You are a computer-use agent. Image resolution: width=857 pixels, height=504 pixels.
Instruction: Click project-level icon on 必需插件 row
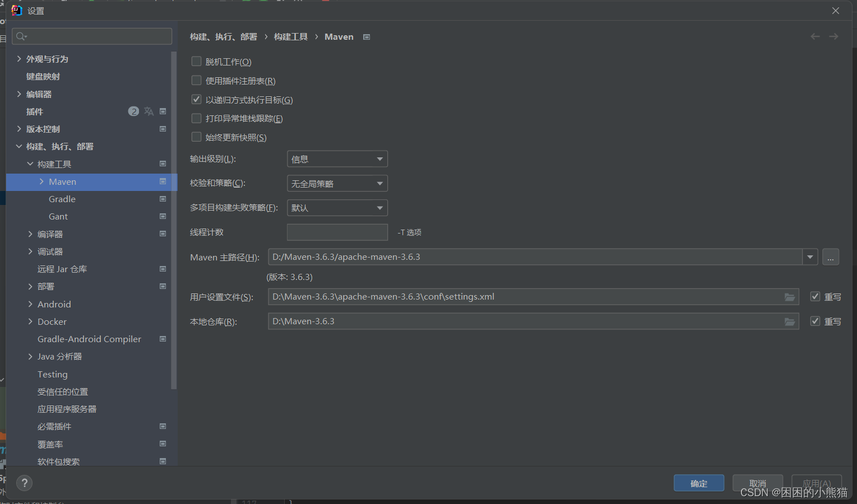163,426
